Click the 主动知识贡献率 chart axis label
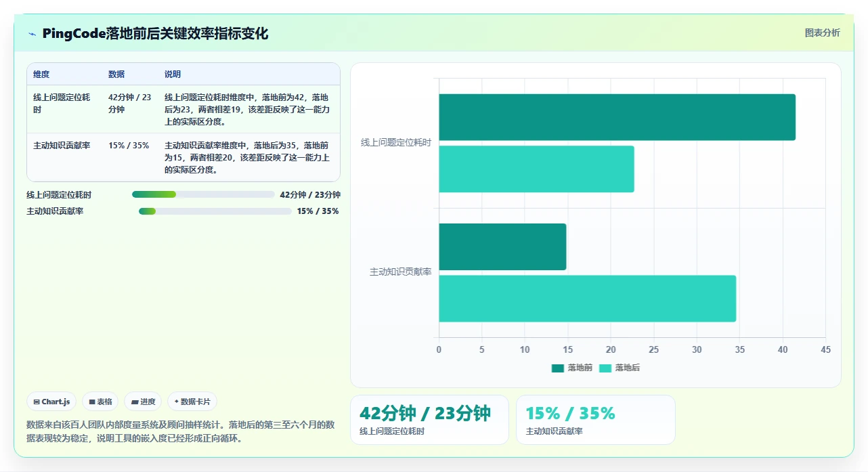 (401, 272)
